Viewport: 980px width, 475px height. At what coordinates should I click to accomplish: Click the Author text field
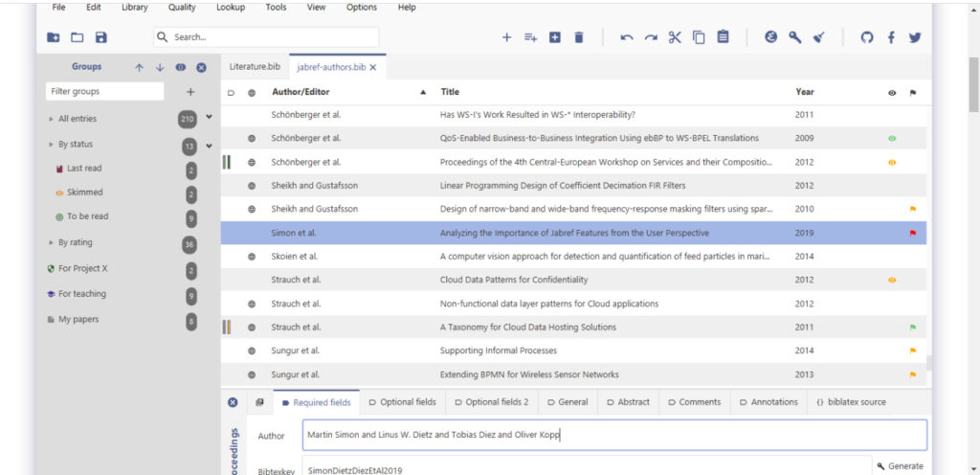614,435
